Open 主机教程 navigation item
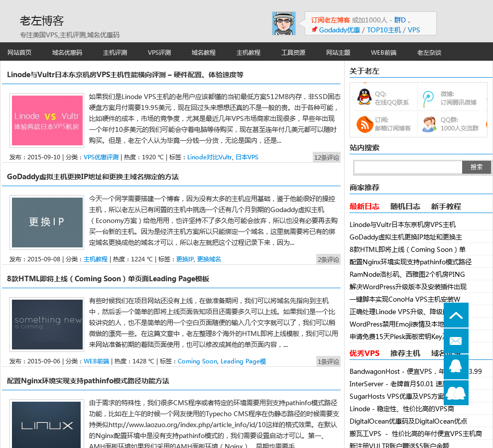The width and height of the screenshot is (493, 448). pos(248,52)
